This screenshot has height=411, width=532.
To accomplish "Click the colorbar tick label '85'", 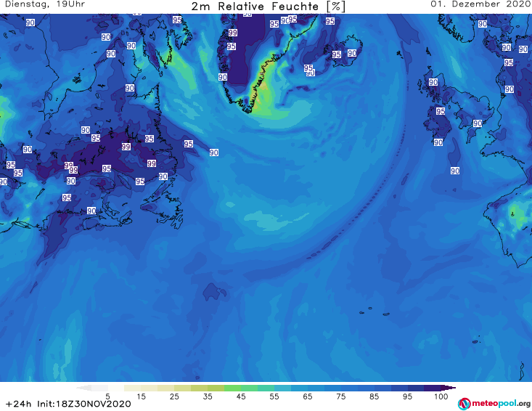I will coord(374,396).
